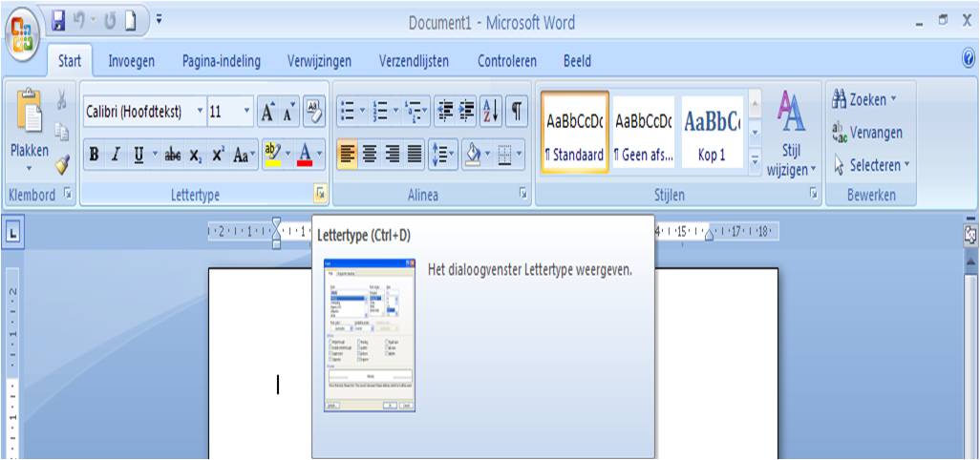Open Word help question mark

click(x=969, y=59)
